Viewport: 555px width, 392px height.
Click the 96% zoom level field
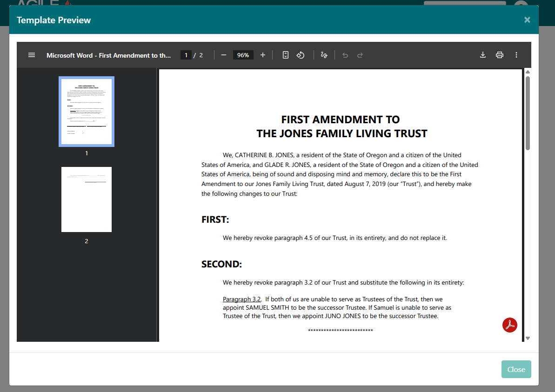click(x=243, y=55)
